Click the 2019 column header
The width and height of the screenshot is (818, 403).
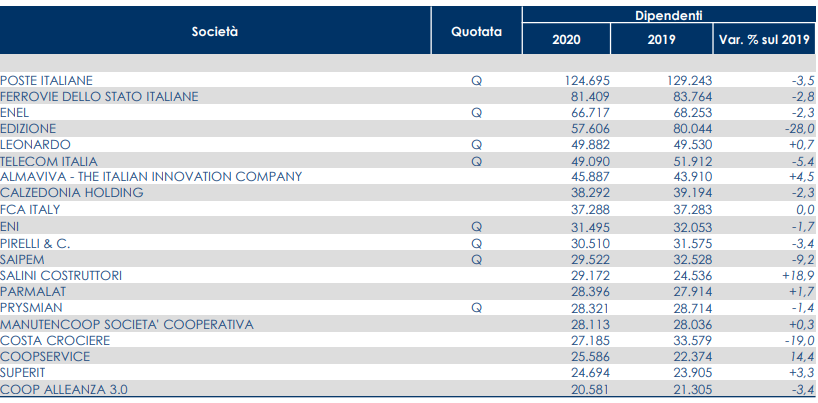[661, 40]
